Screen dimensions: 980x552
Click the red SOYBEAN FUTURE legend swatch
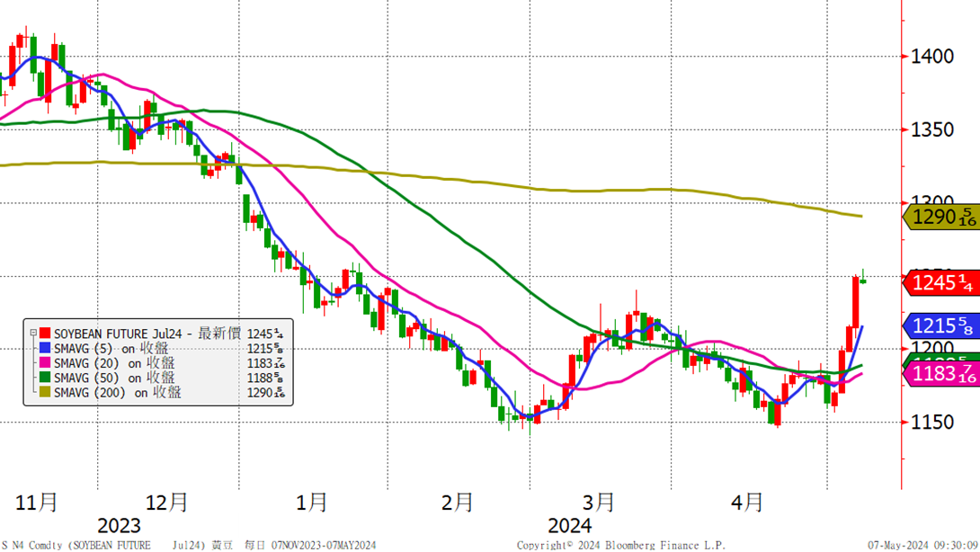[x=45, y=334]
